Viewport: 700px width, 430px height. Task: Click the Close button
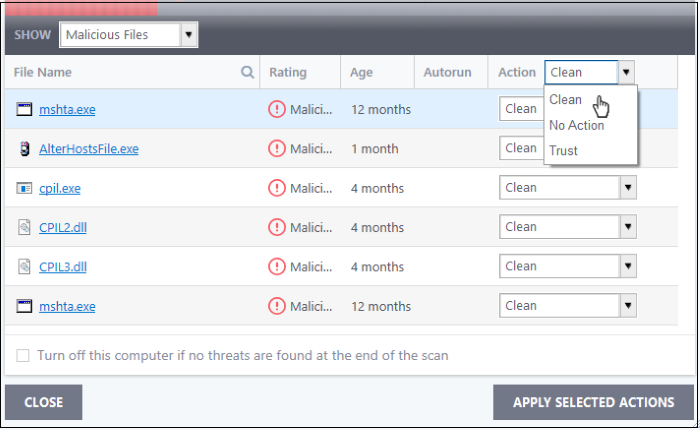click(x=44, y=402)
